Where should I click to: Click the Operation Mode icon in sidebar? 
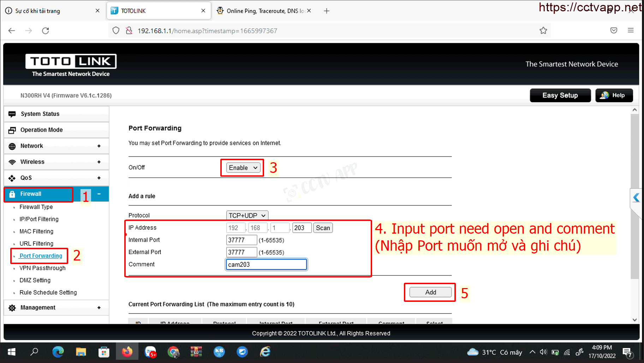click(x=12, y=130)
